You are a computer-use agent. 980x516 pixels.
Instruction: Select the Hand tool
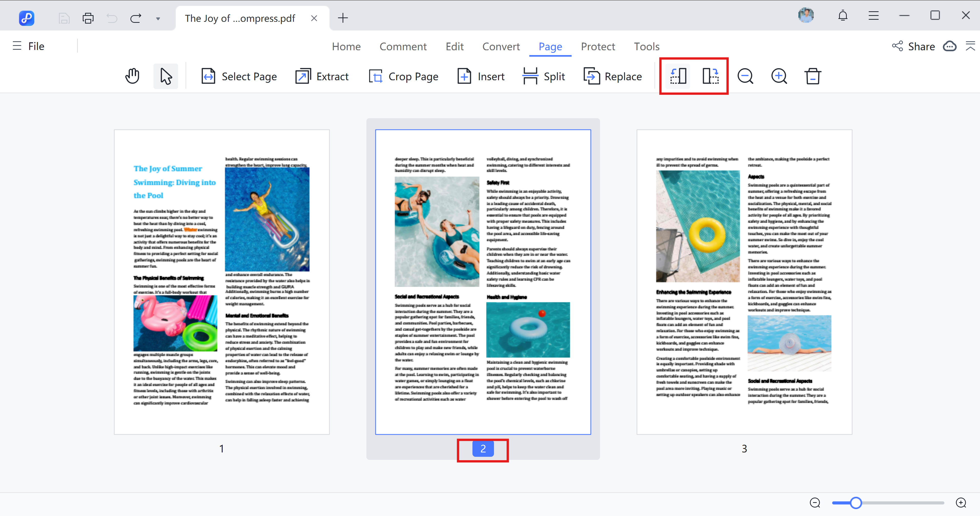click(x=132, y=76)
